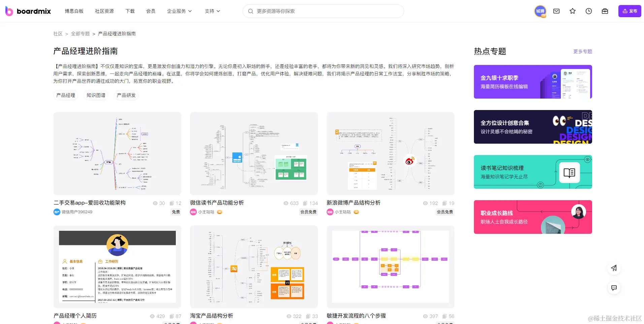Expand the 企业服务 dropdown
This screenshot has height=324, width=644.
(x=179, y=11)
